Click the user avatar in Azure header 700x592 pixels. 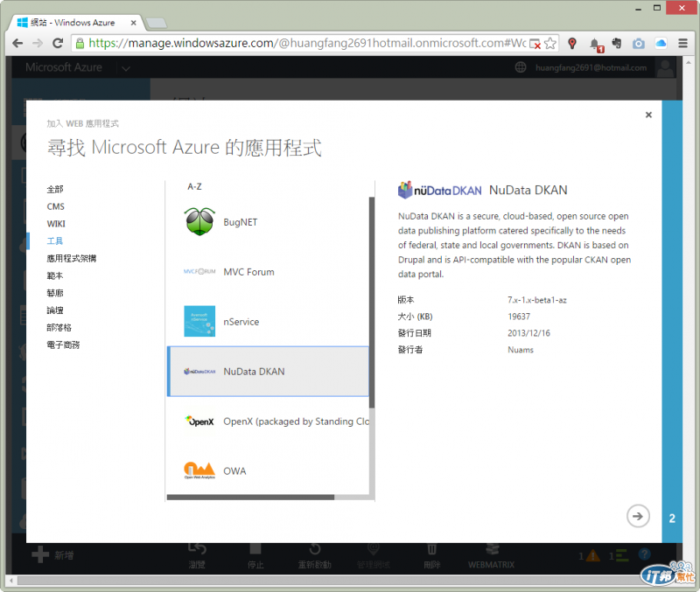pos(665,68)
